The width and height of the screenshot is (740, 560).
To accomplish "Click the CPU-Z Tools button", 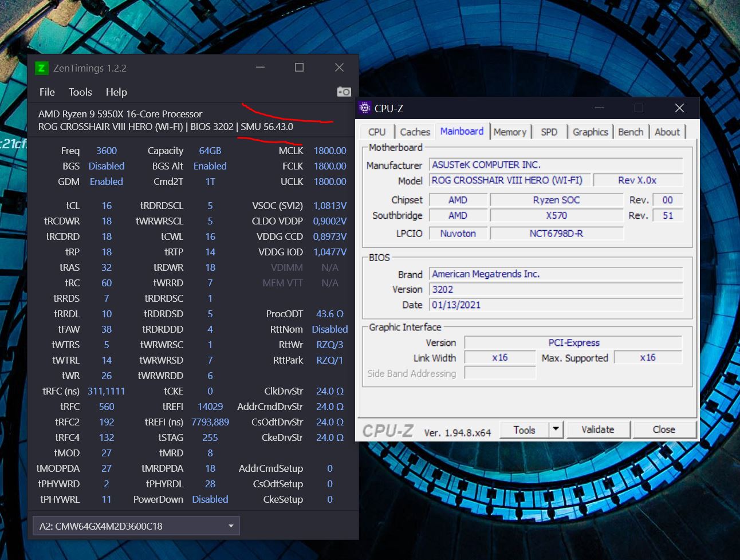I will tap(524, 430).
